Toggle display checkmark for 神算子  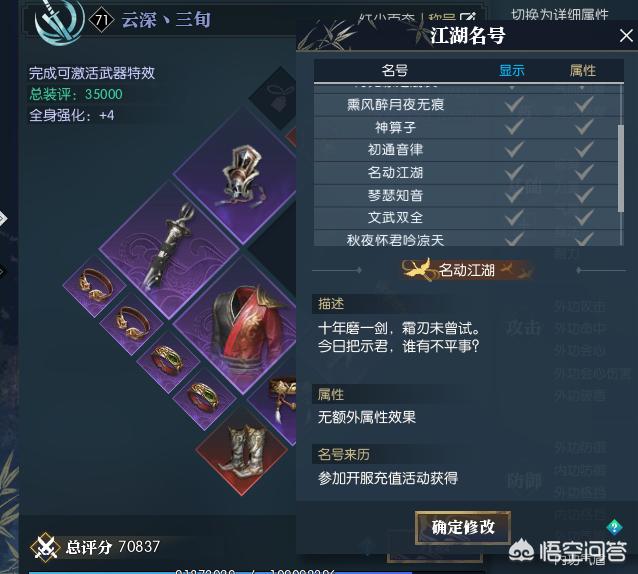(x=513, y=127)
